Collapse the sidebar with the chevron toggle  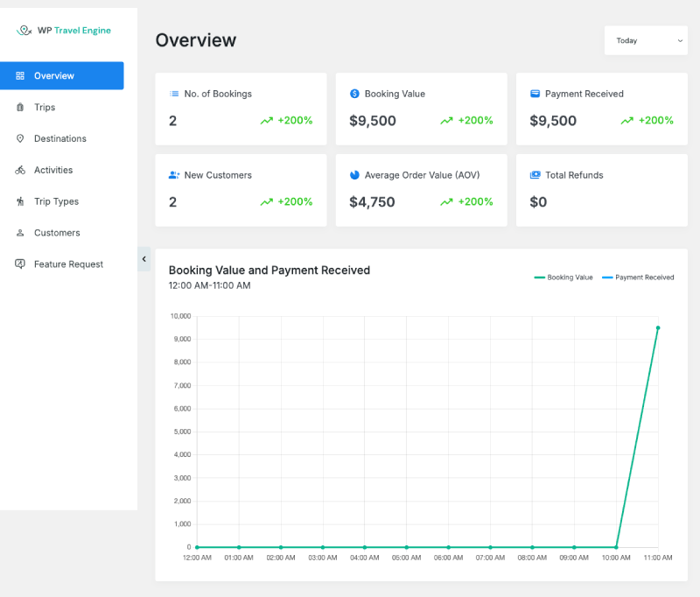(x=143, y=259)
